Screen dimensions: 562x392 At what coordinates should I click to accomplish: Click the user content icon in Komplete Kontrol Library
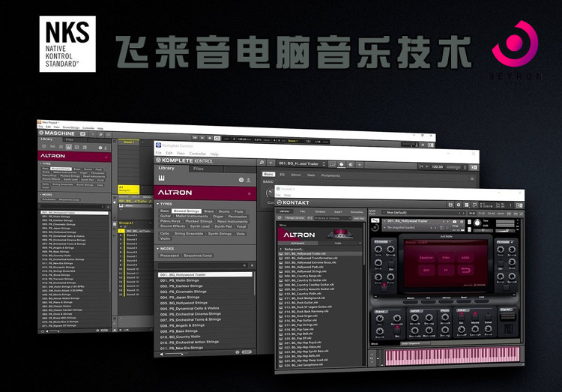[248, 180]
